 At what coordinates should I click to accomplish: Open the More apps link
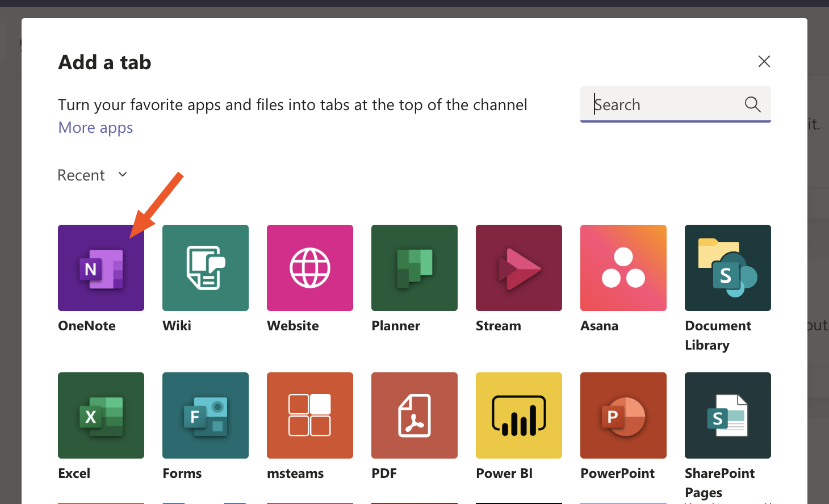[x=95, y=128]
